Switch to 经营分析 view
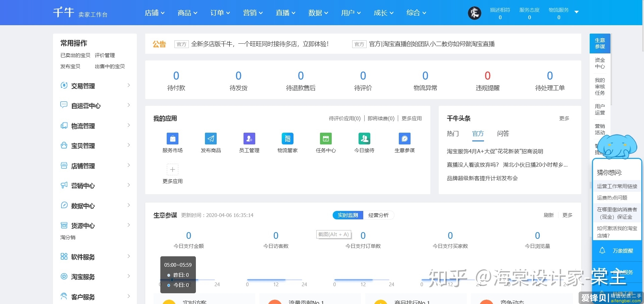Viewport: 644px width, 304px height. click(x=378, y=215)
